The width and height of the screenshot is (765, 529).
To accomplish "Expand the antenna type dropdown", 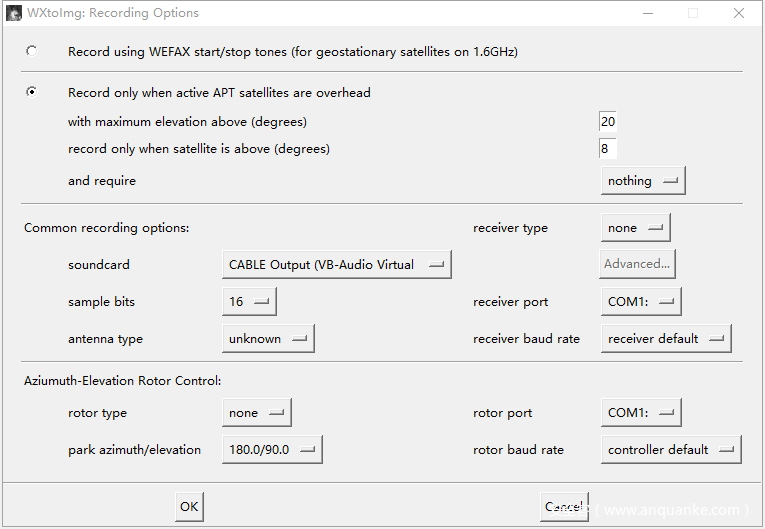I will (x=267, y=339).
